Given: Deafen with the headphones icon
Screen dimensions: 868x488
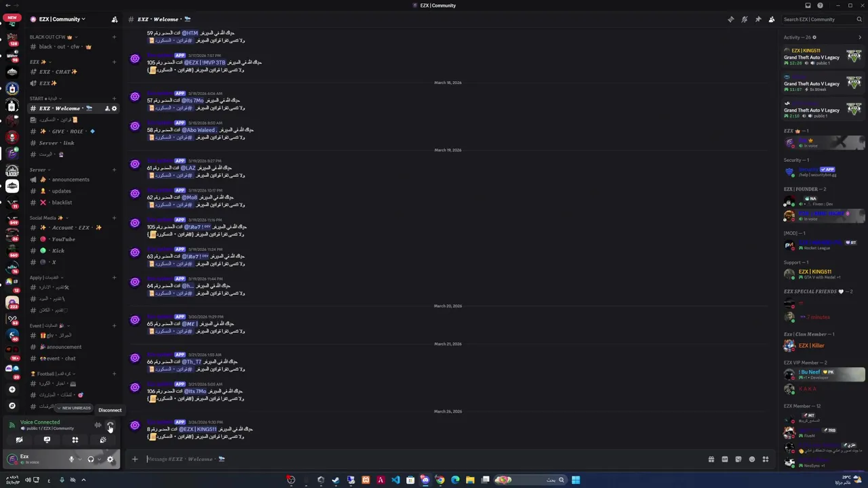Looking at the screenshot, I should 91,460.
